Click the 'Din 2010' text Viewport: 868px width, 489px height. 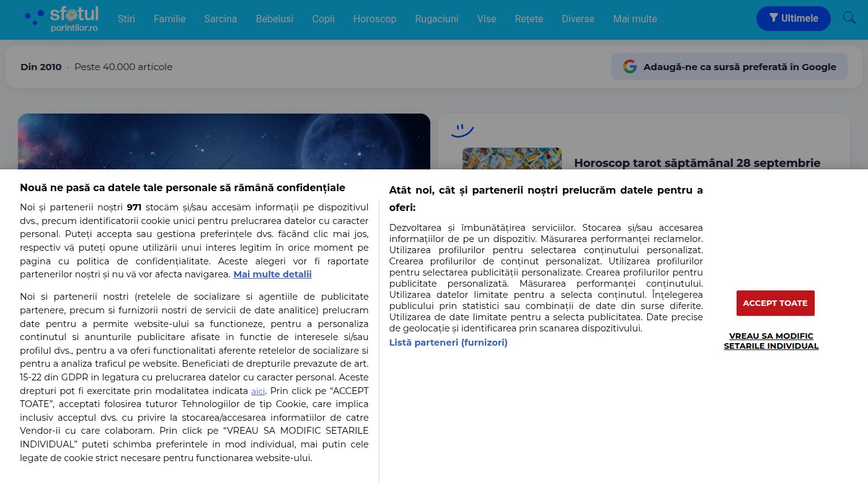(41, 67)
